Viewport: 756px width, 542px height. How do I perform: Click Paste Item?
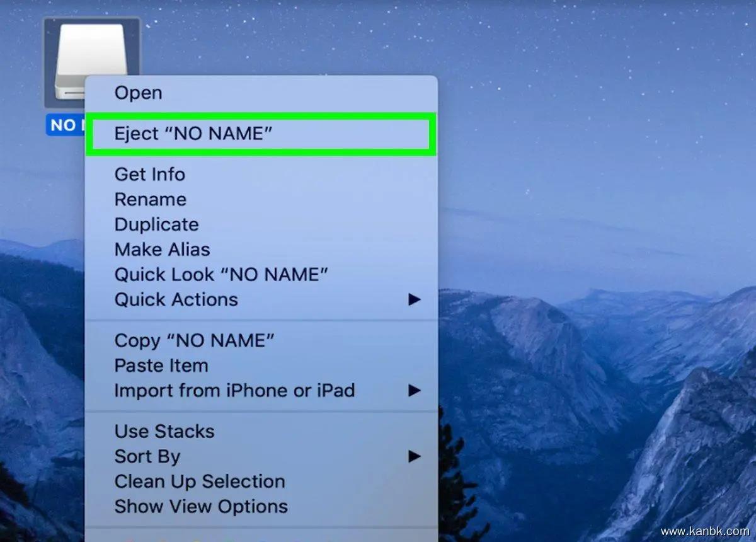(161, 366)
